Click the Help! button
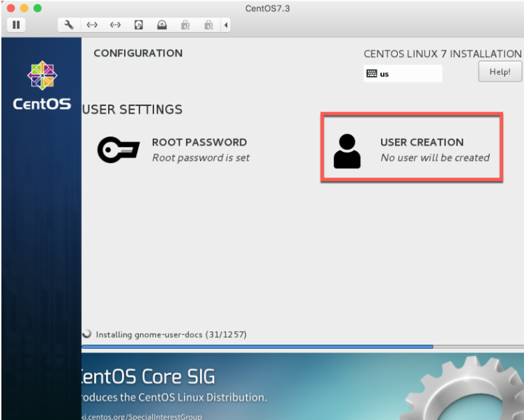The width and height of the screenshot is (524, 420). pyautogui.click(x=500, y=72)
